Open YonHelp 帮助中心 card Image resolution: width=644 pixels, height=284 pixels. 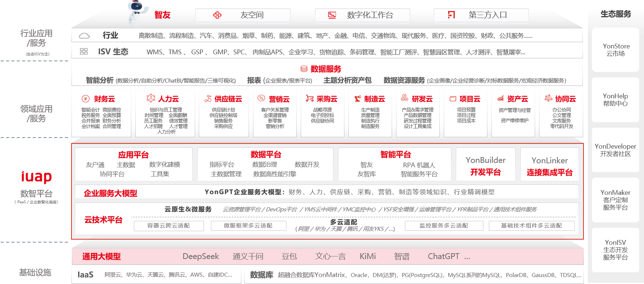click(616, 99)
